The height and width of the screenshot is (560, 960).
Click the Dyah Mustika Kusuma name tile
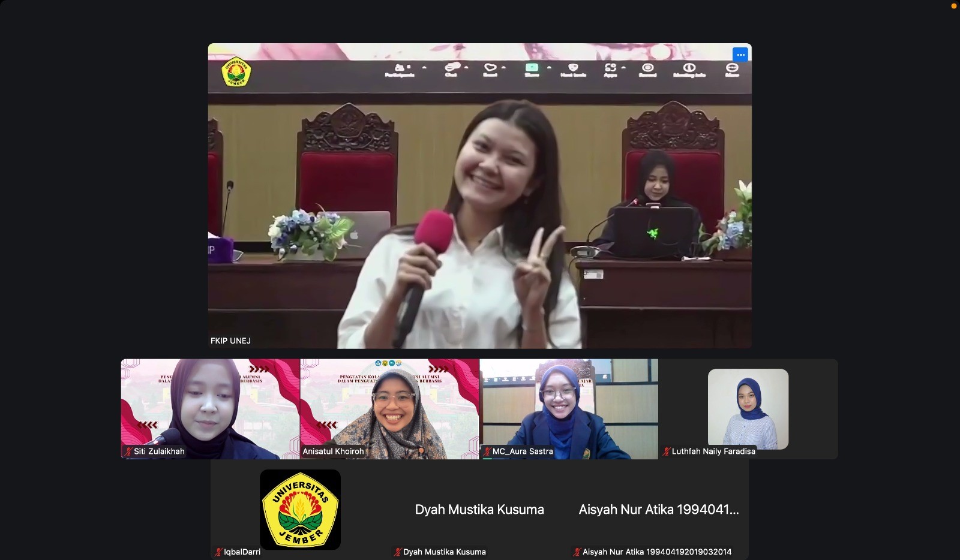479,510
